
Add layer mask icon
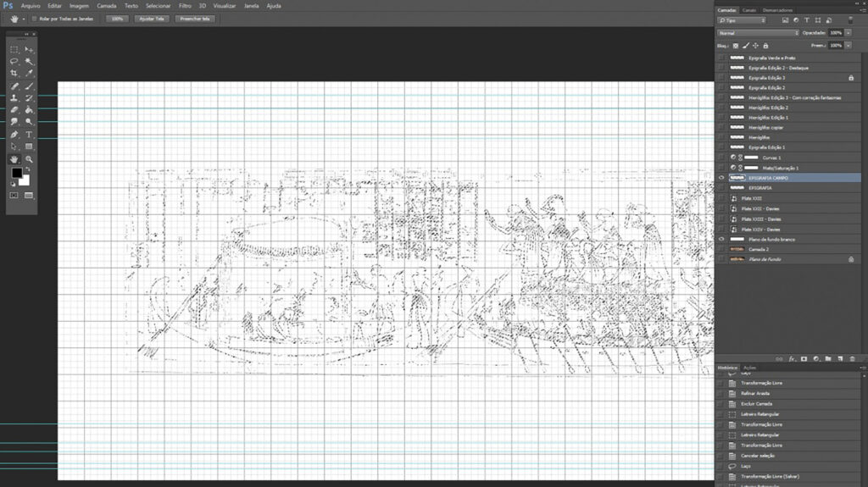tap(804, 359)
